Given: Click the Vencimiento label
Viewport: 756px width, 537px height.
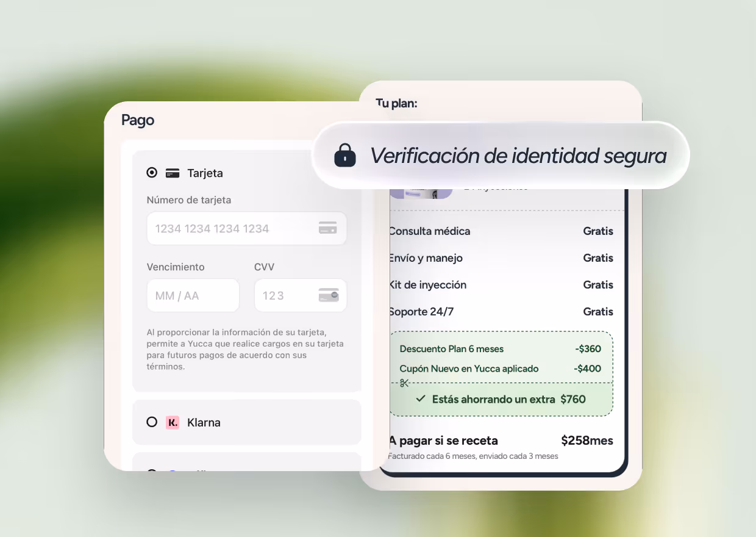Looking at the screenshot, I should 176,267.
